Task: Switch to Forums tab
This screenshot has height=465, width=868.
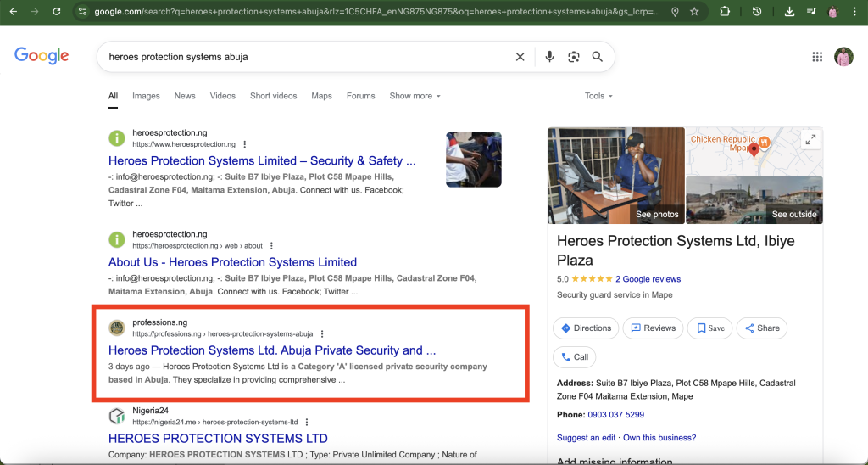Action: tap(361, 96)
